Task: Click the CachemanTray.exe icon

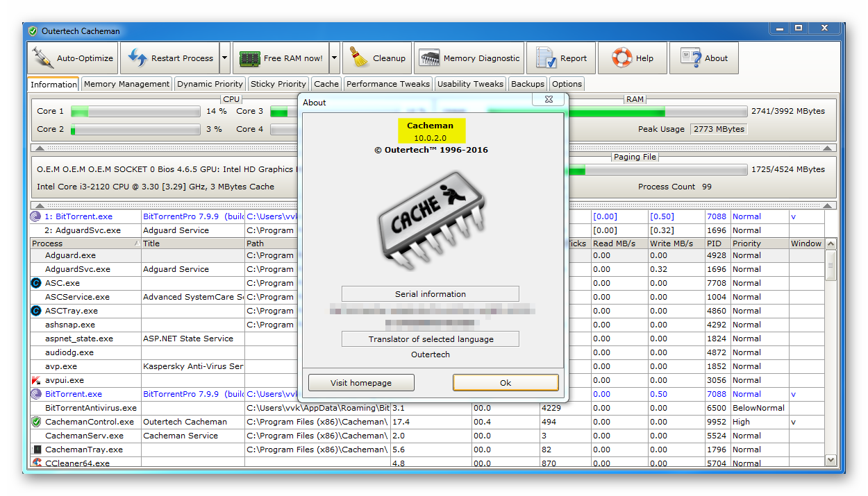Action: pos(36,450)
